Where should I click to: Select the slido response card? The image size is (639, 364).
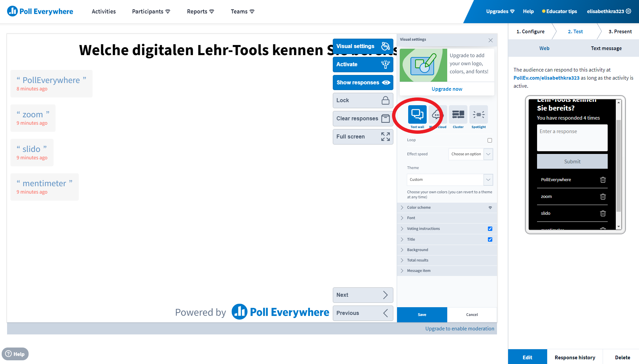click(x=32, y=153)
